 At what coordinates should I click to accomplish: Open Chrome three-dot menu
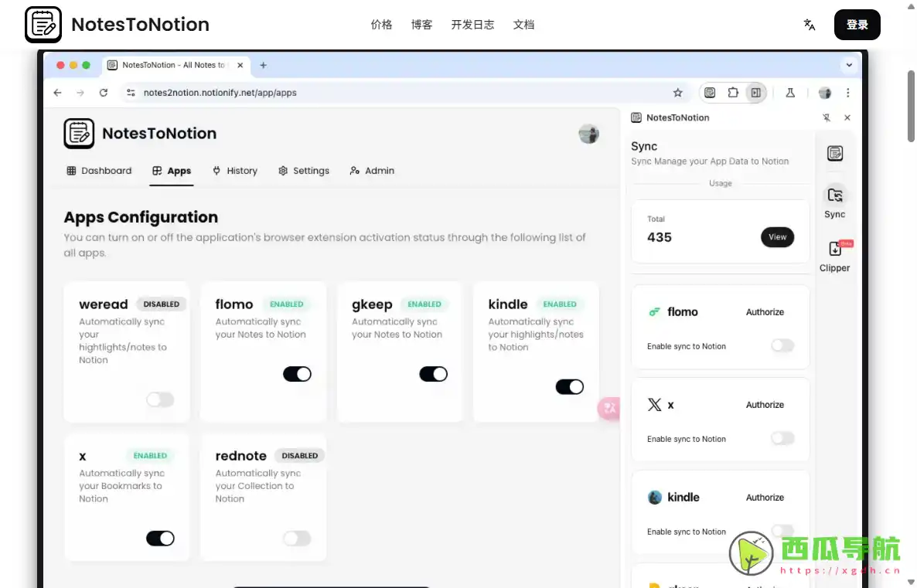click(x=847, y=93)
